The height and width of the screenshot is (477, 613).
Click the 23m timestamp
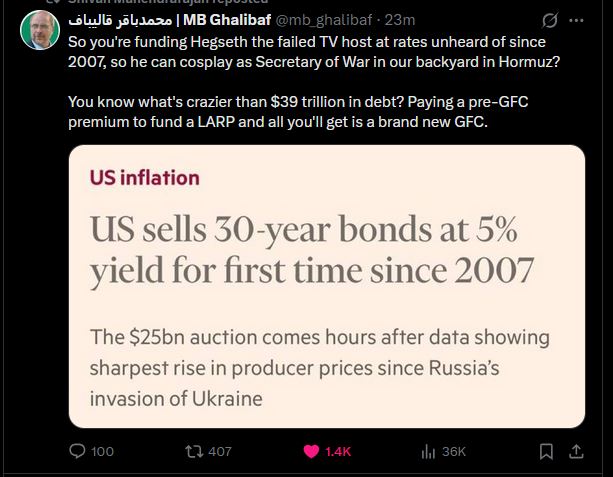pyautogui.click(x=400, y=20)
